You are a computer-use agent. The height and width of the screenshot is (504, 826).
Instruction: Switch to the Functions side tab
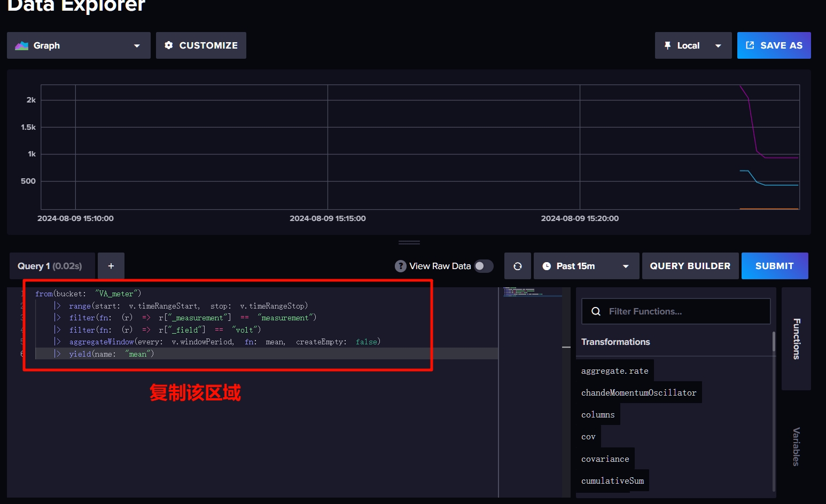[x=796, y=338]
